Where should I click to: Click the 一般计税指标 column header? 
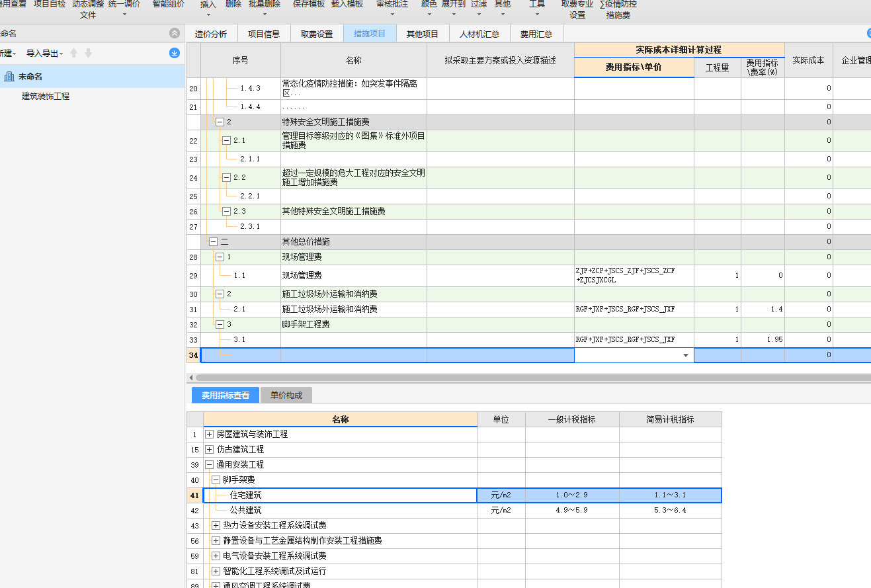pyautogui.click(x=572, y=419)
